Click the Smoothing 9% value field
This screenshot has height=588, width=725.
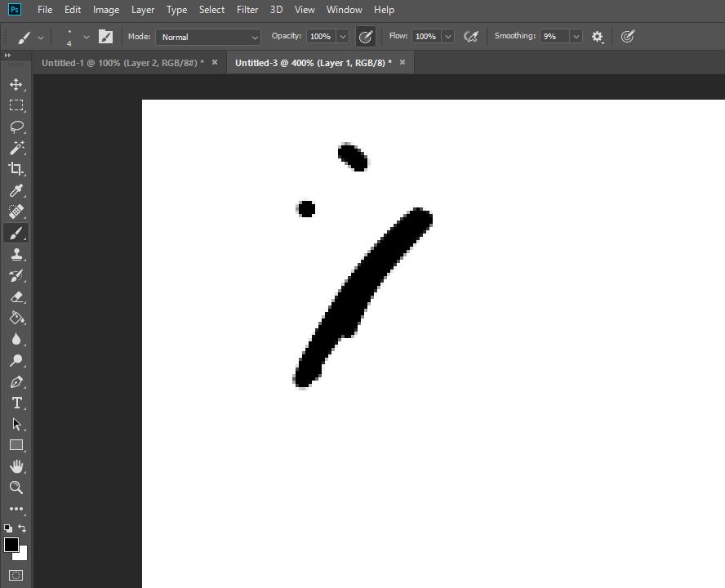coord(554,37)
